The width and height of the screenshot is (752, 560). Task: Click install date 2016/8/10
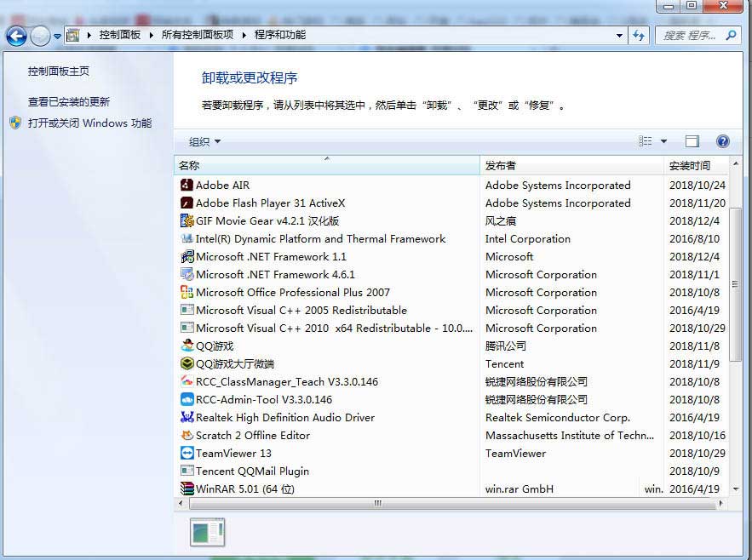coord(694,239)
